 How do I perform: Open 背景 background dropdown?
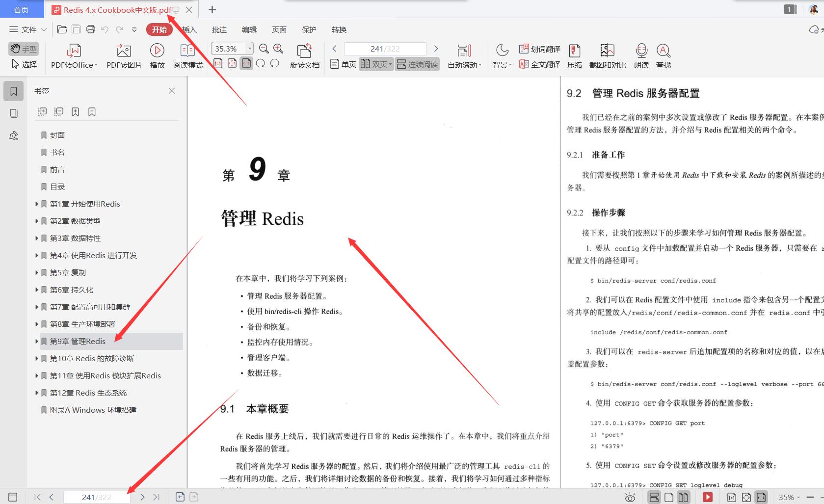(502, 56)
